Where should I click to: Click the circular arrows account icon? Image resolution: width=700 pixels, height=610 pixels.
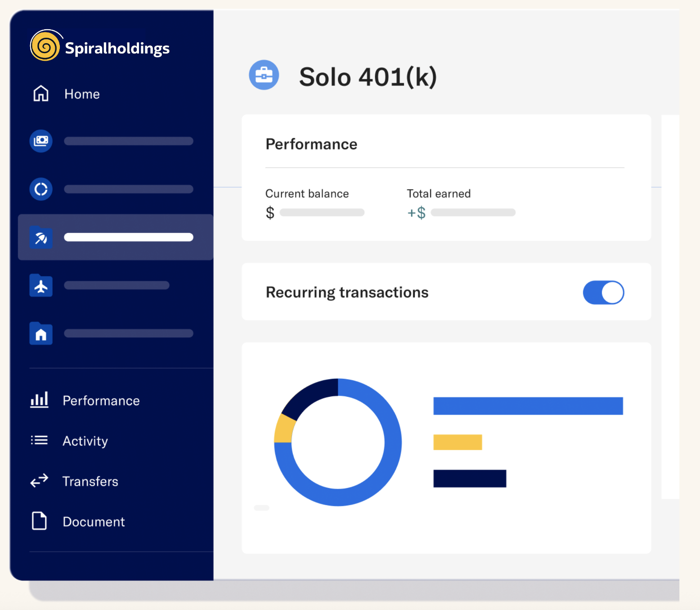[40, 189]
